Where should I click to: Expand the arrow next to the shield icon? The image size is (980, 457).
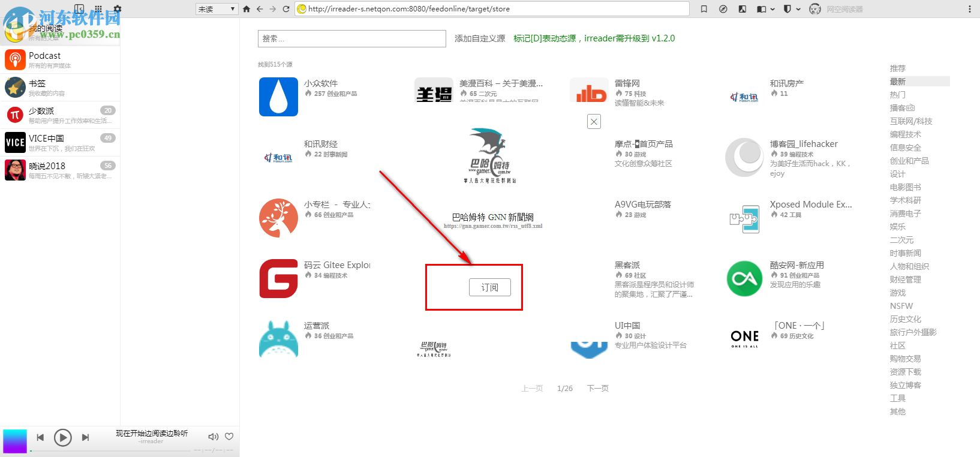click(798, 9)
